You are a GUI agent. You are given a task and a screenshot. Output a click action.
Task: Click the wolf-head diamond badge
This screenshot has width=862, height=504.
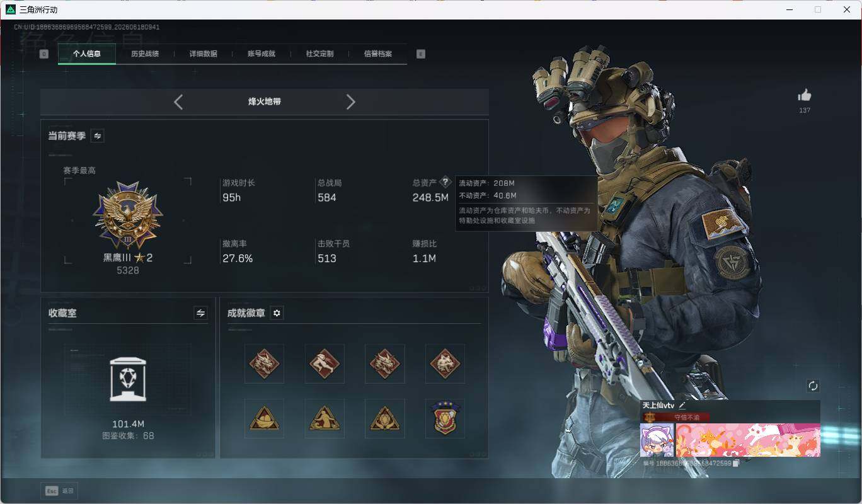point(445,364)
